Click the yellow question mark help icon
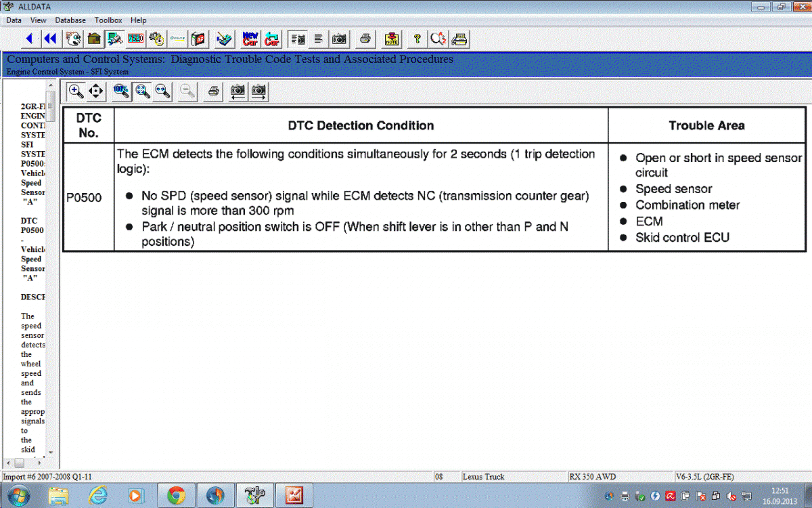The width and height of the screenshot is (812, 508). coord(418,39)
